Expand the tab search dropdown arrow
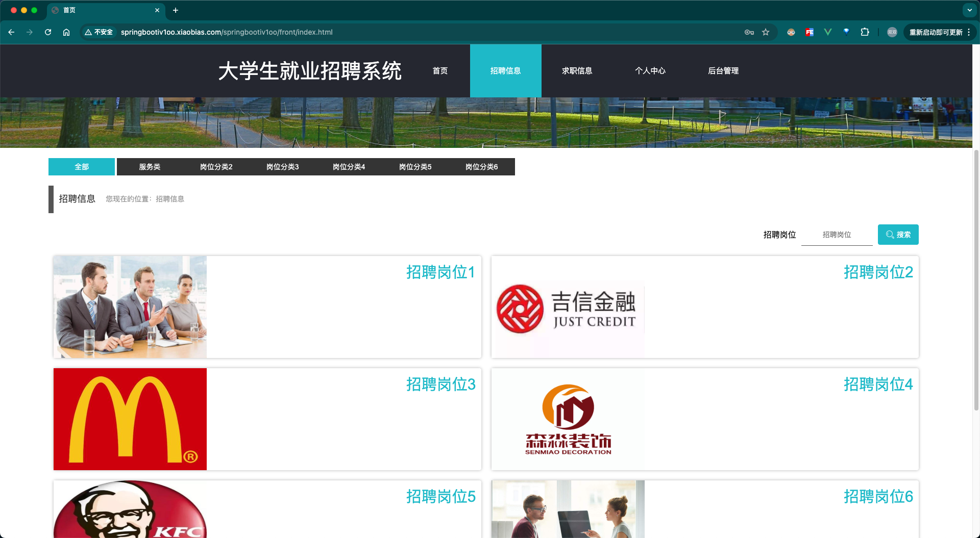Image resolution: width=980 pixels, height=538 pixels. (970, 10)
